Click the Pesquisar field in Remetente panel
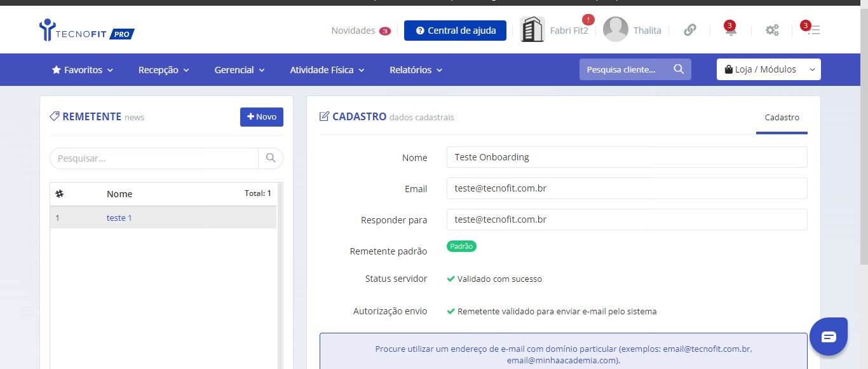 pyautogui.click(x=154, y=158)
